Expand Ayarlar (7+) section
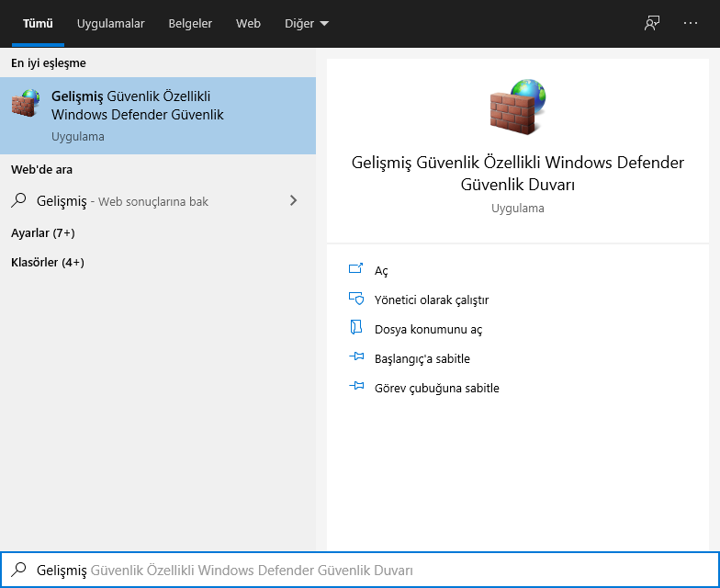The height and width of the screenshot is (588, 720). [x=42, y=233]
